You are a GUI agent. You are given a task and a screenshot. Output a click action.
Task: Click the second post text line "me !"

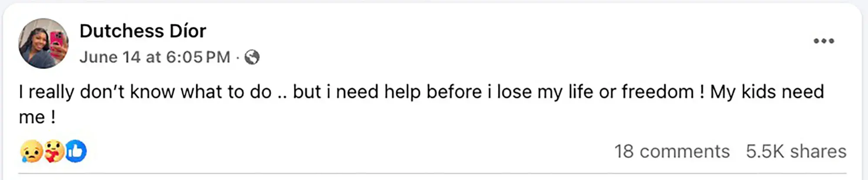pyautogui.click(x=37, y=117)
